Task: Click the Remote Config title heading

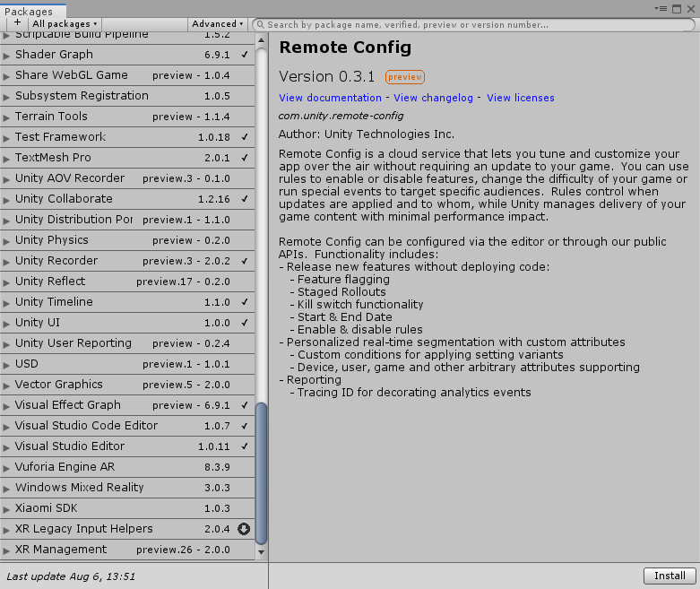Action: pyautogui.click(x=345, y=48)
